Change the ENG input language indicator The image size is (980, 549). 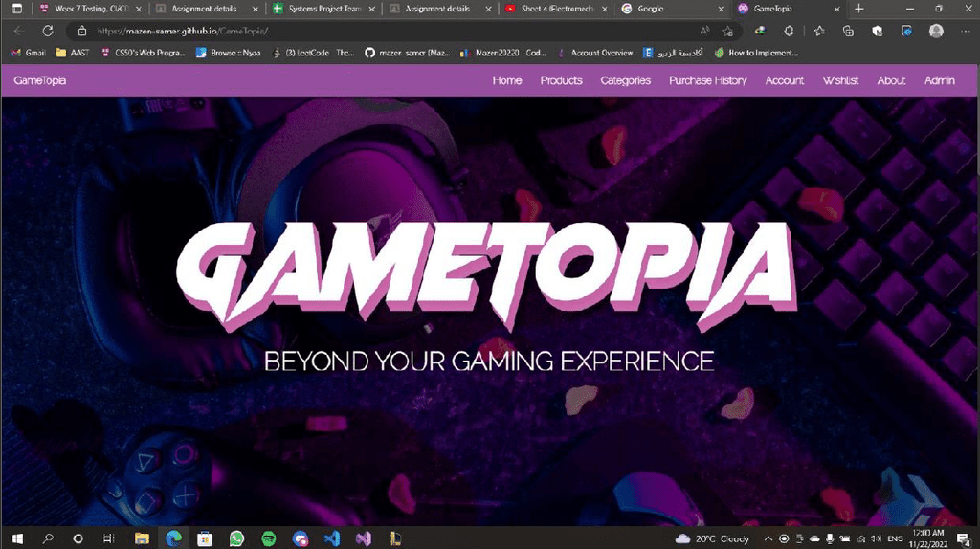895,538
